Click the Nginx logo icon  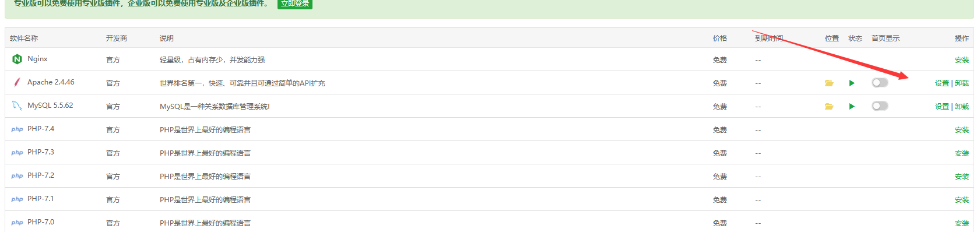click(17, 59)
